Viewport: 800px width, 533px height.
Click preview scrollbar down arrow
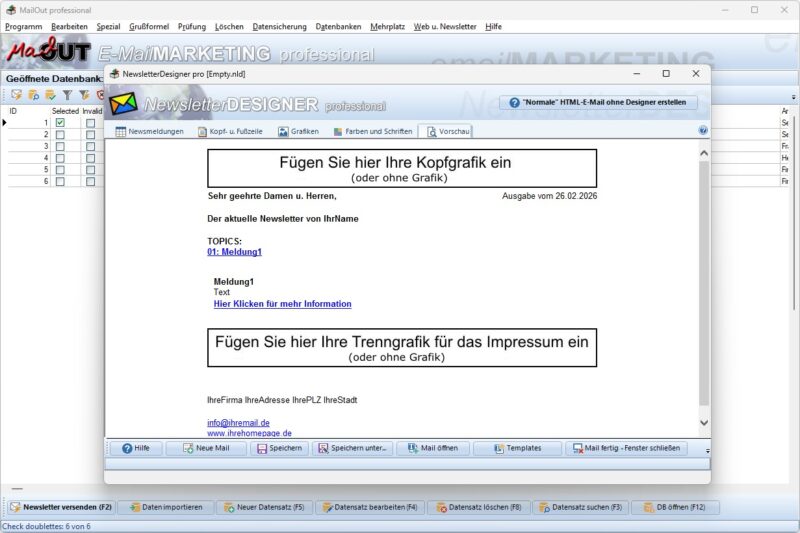click(x=704, y=423)
